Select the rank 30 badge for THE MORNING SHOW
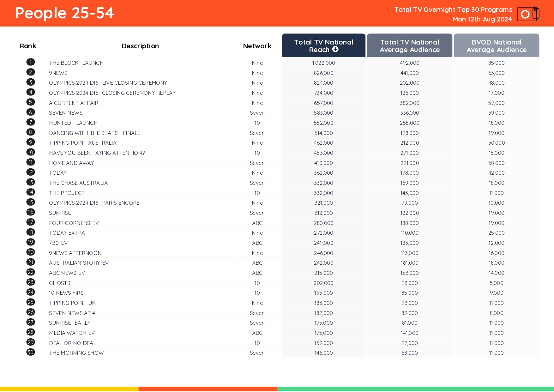554x392 pixels. 30,351
